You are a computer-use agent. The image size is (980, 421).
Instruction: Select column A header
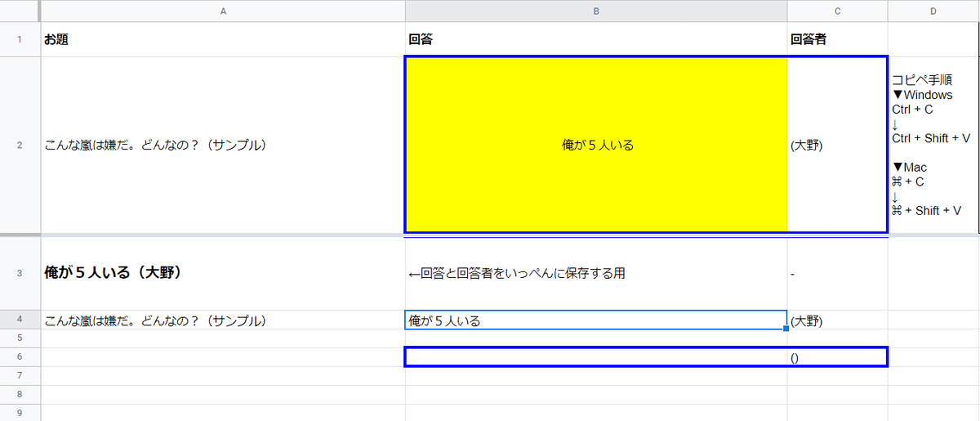(x=223, y=11)
